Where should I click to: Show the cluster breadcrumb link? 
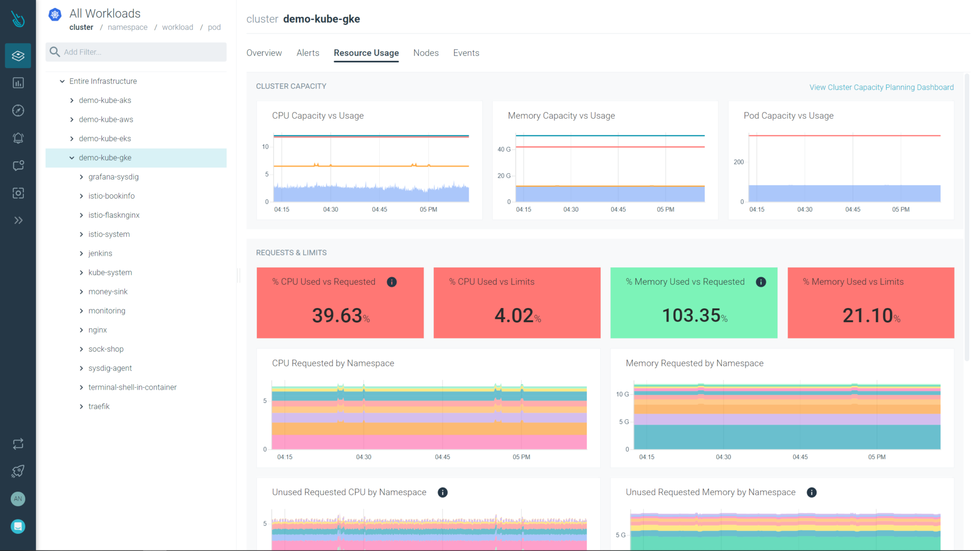81,27
